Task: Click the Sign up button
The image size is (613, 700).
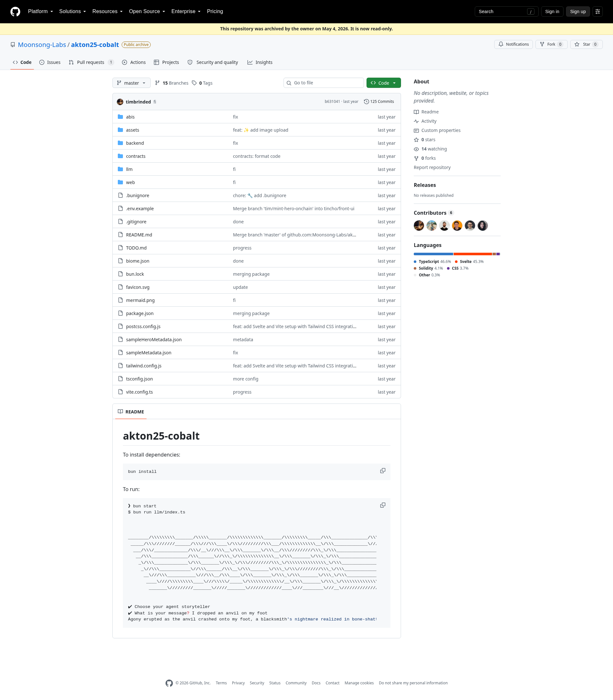Action: [578, 12]
